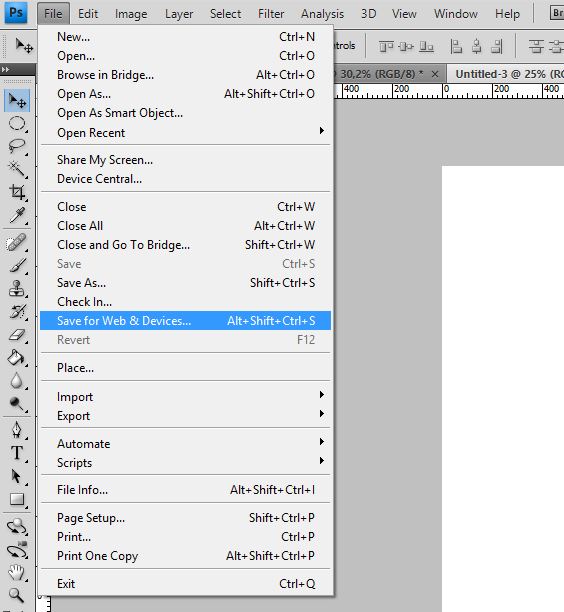Choose the Eyedropper tool
The height and width of the screenshot is (612, 564).
pyautogui.click(x=17, y=215)
